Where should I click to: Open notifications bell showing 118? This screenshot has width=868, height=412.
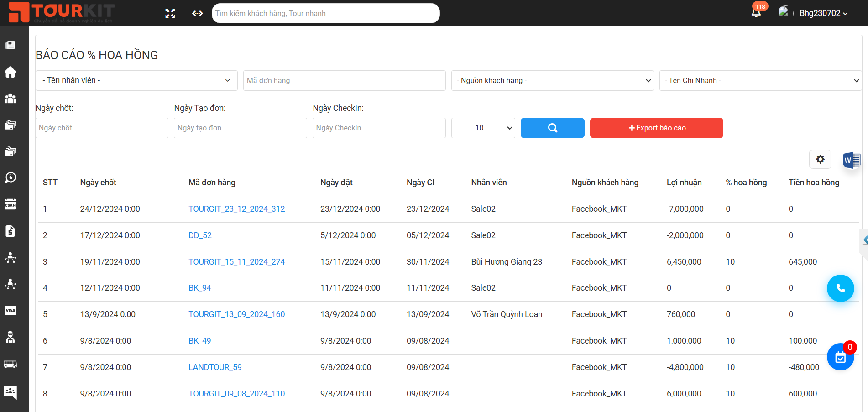(x=756, y=12)
